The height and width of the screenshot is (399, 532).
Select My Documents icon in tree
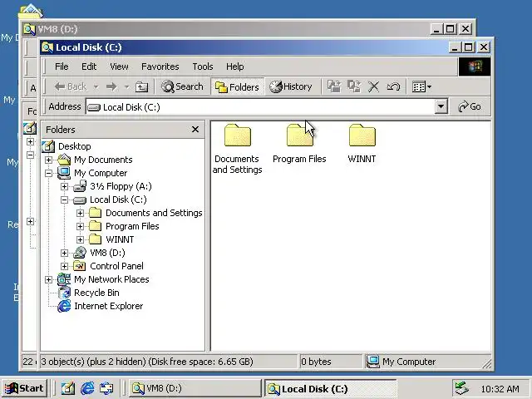pos(64,160)
